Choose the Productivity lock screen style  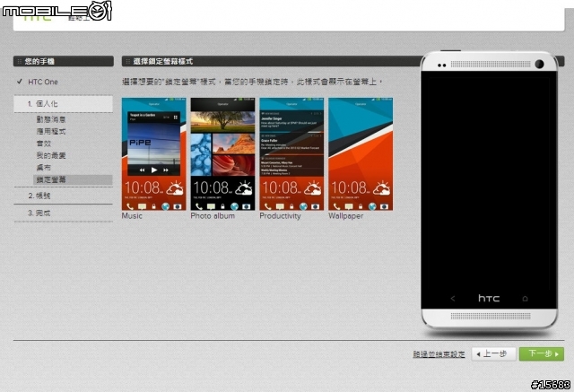tap(291, 153)
